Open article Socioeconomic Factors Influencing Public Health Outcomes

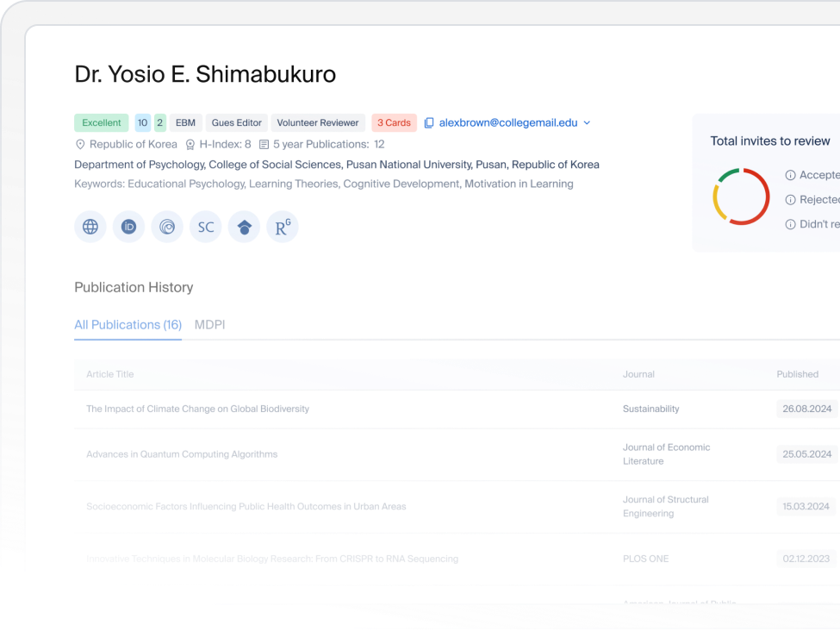pyautogui.click(x=246, y=507)
